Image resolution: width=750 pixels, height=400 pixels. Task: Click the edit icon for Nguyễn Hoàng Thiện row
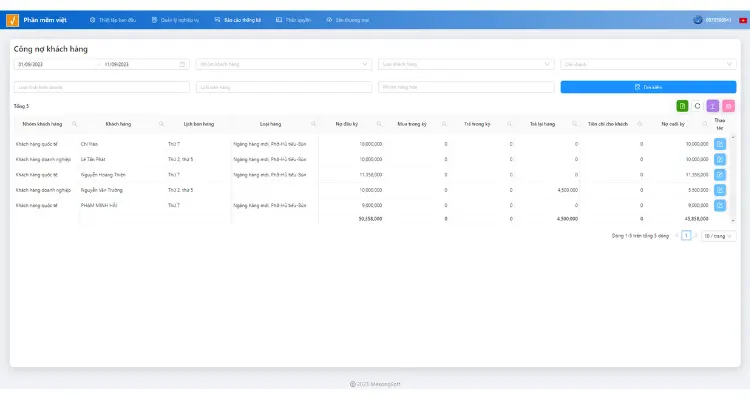click(719, 175)
